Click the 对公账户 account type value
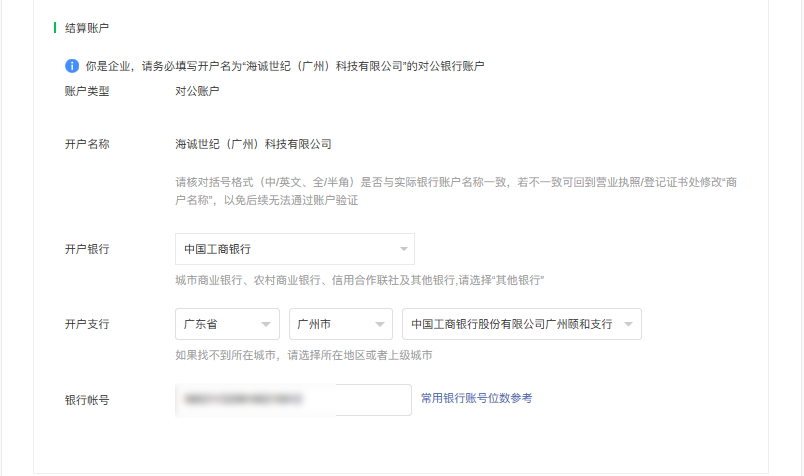Screen dimensions: 804x476 pos(197,91)
